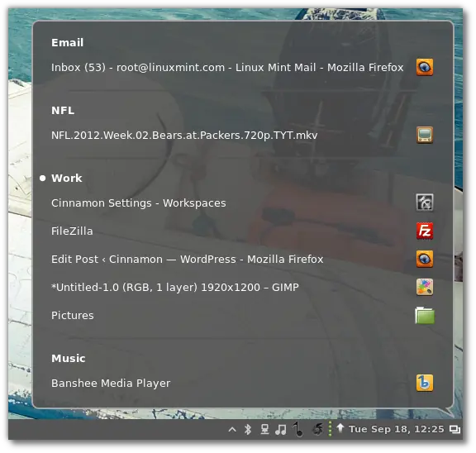Click the Firefox icon beside Inbox entry
The width and height of the screenshot is (476, 453).
pyautogui.click(x=425, y=67)
